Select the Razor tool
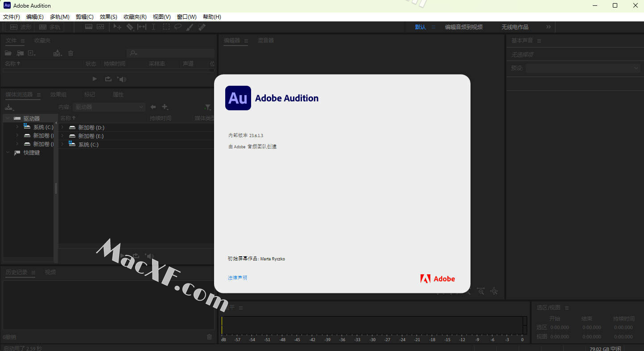Screen dimensions: 644x351 (130, 27)
